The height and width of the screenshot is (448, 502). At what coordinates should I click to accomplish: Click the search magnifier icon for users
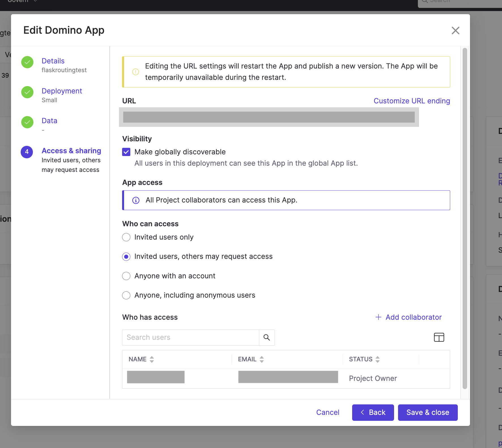tap(267, 337)
